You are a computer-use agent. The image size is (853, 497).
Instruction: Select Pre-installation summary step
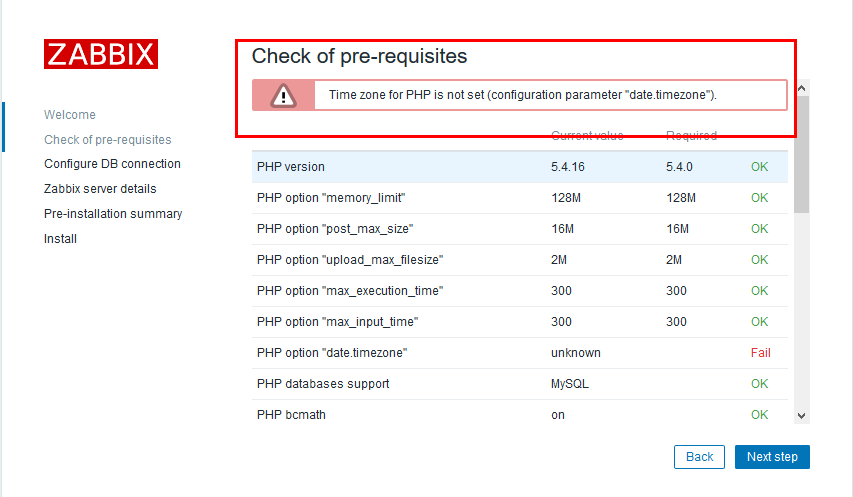pyautogui.click(x=113, y=214)
